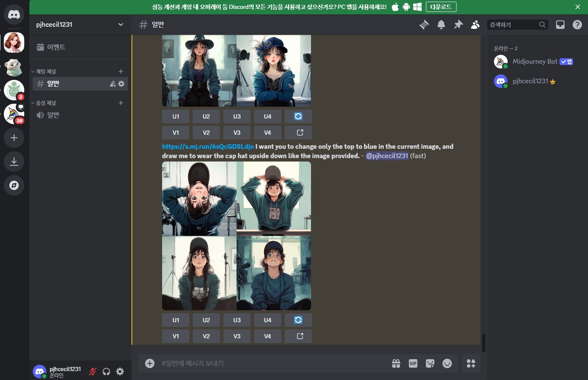588x380 pixels.
Task: Unmute the microphone
Action: coord(92,371)
